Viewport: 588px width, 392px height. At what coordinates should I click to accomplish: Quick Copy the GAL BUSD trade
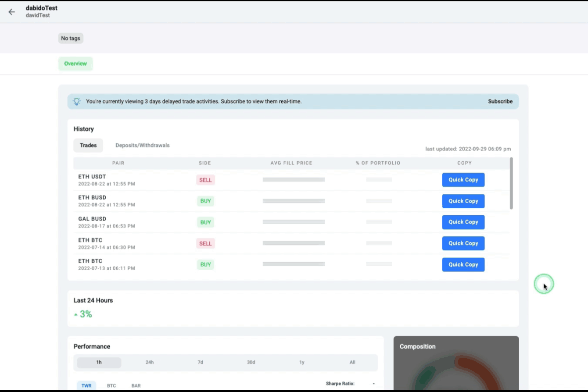click(x=463, y=222)
